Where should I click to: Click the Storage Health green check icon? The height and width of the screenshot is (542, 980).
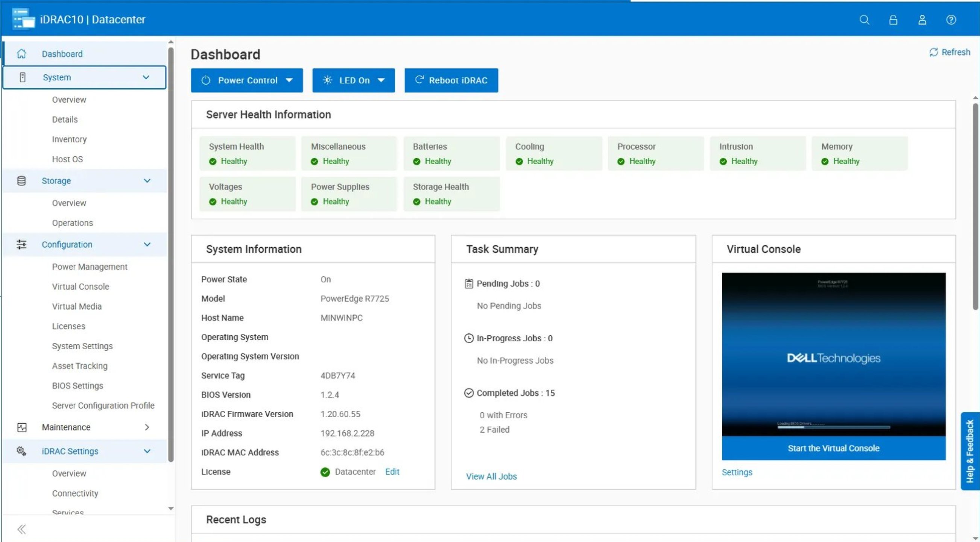coord(416,202)
